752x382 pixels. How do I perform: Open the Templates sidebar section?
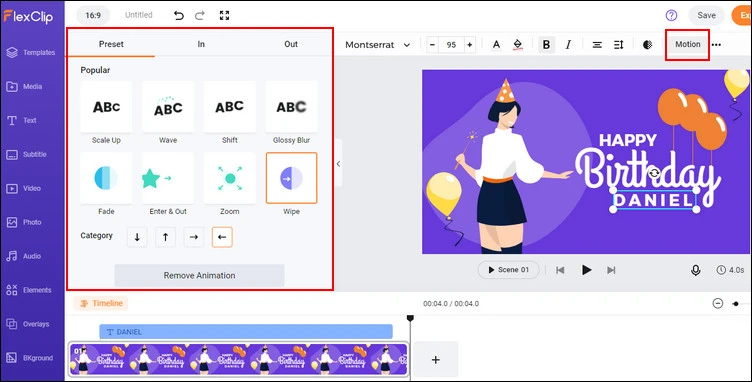(x=32, y=53)
